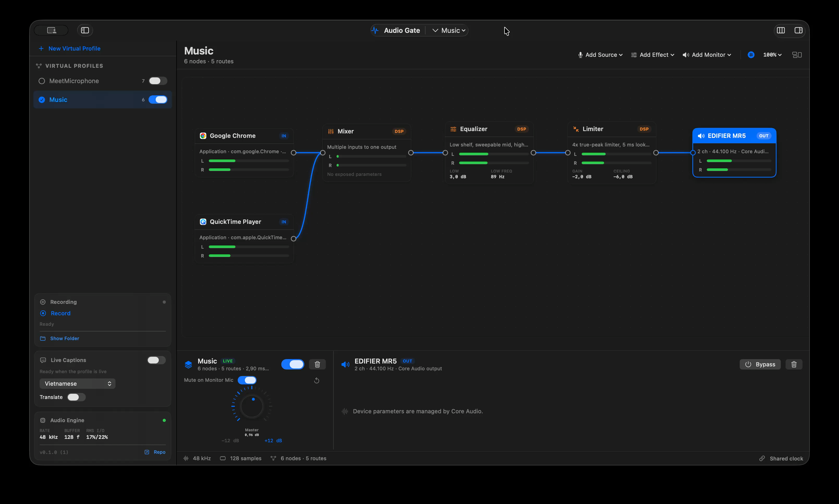Enable the Translate switch
Image resolution: width=839 pixels, height=504 pixels.
tap(76, 397)
